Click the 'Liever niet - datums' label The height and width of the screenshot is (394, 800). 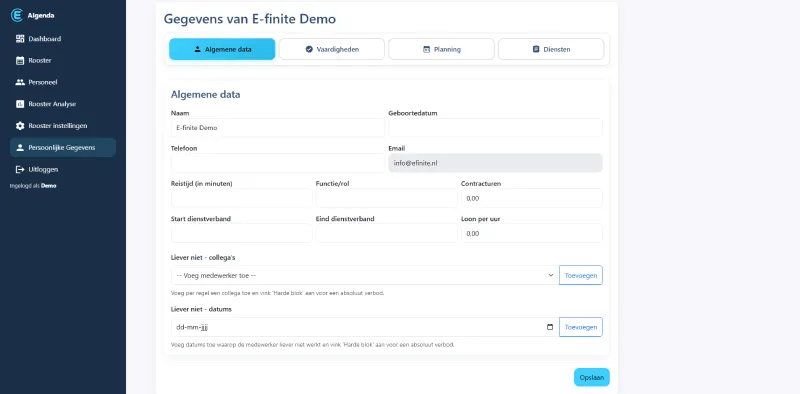pyautogui.click(x=202, y=309)
